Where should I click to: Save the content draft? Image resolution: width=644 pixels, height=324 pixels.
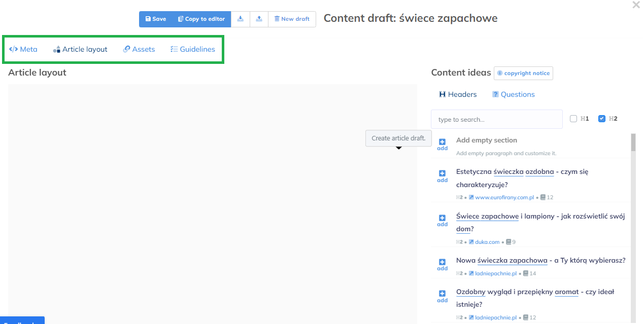click(x=156, y=19)
